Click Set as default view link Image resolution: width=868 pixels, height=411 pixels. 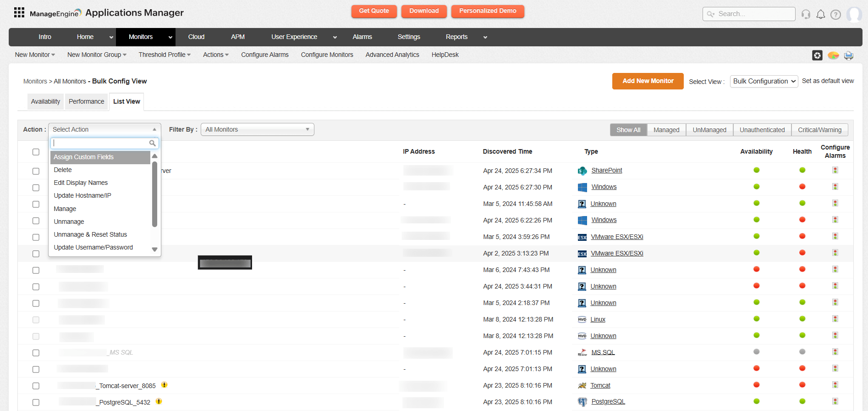pyautogui.click(x=828, y=81)
